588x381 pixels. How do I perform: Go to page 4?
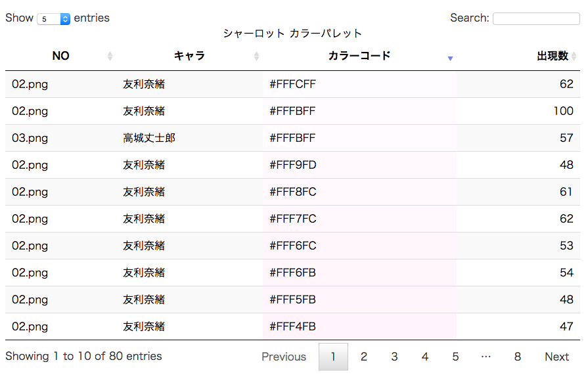coord(425,357)
